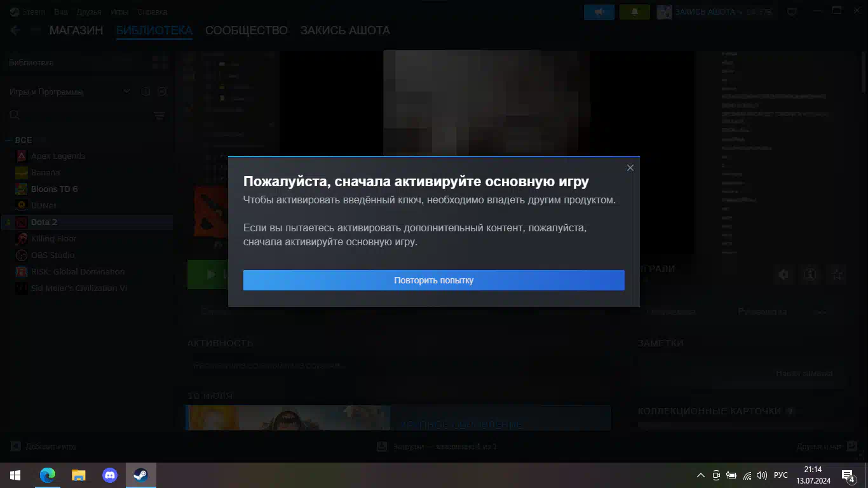This screenshot has width=868, height=488.
Task: Show hidden tray icons chevron
Action: point(701,475)
